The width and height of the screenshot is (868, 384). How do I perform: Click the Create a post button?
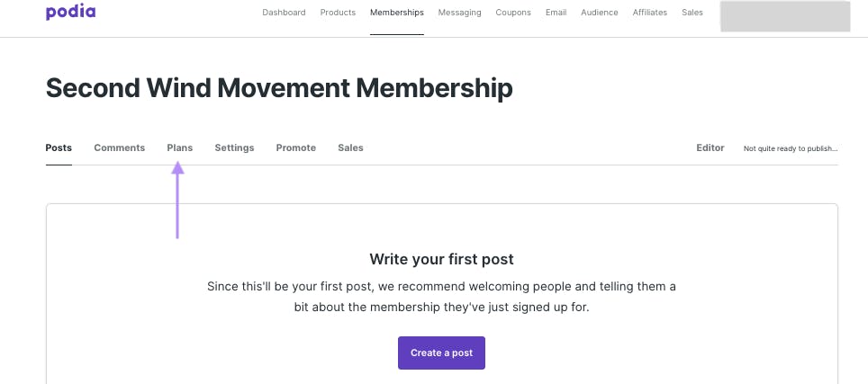pos(442,353)
